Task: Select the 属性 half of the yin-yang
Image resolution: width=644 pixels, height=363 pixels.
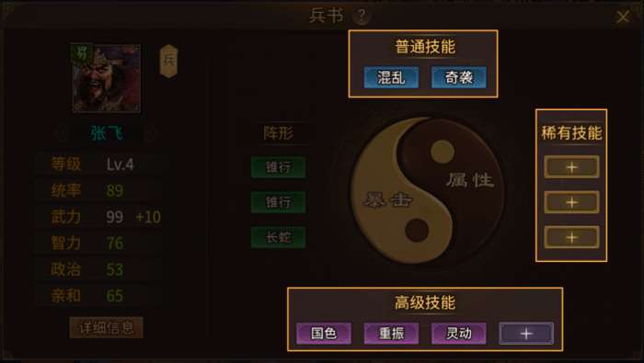Action: (x=470, y=179)
